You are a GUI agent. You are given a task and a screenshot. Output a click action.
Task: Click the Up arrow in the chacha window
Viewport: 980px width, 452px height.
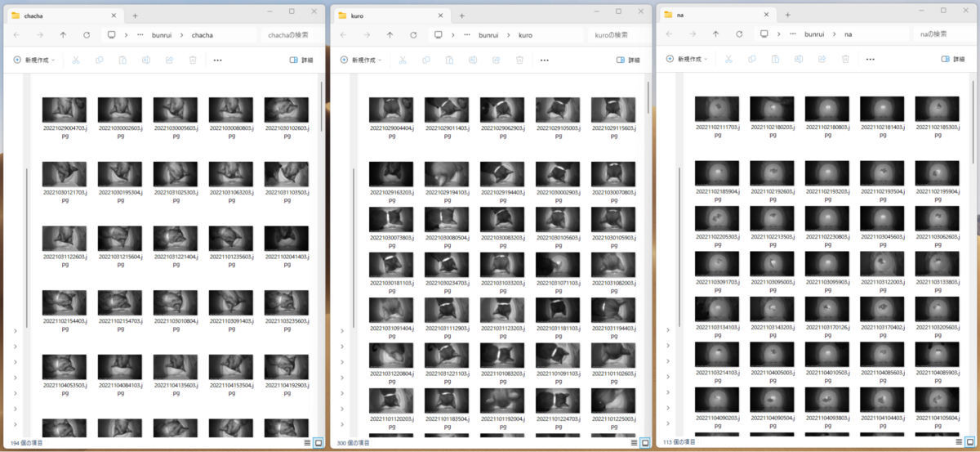pos(63,35)
